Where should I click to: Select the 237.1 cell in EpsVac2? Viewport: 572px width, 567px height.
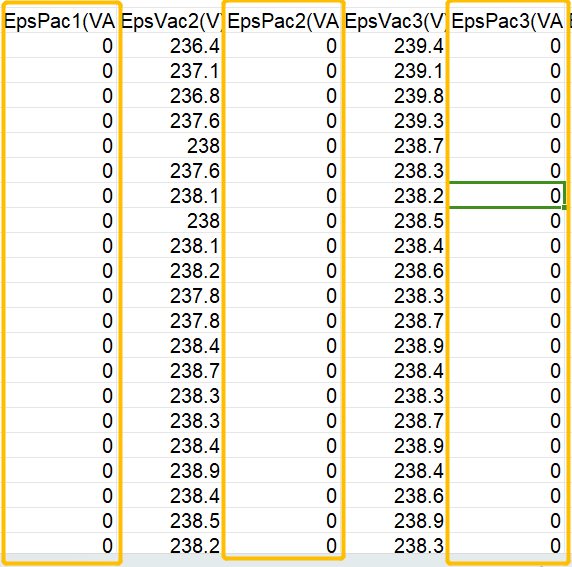click(171, 70)
